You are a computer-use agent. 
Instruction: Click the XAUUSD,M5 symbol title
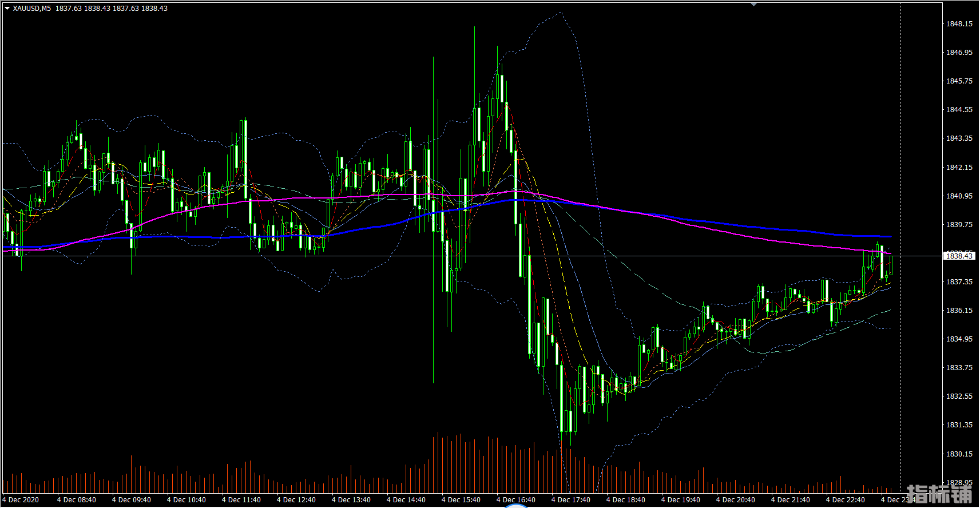pos(32,9)
